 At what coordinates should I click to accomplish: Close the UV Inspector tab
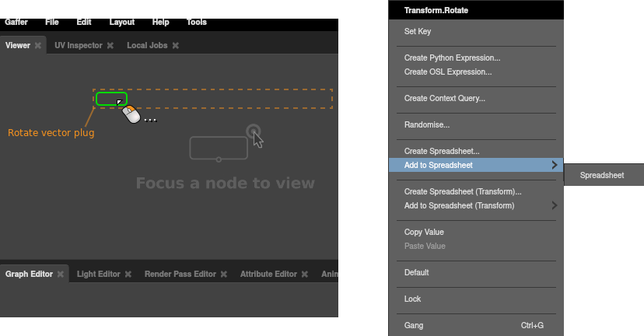(x=110, y=46)
